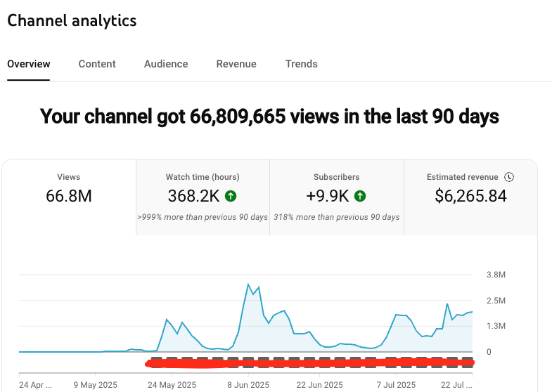Click green up arrow next to 368.2K
552x392 pixels.
(231, 196)
